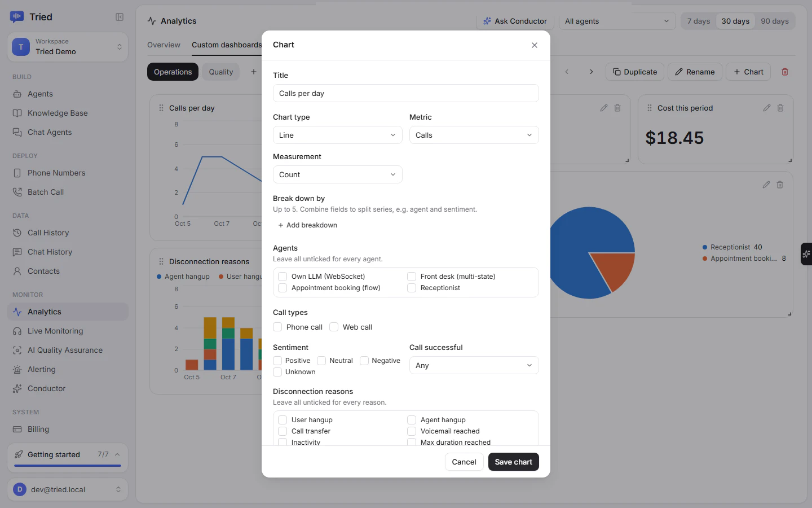Open the floating assistant sparkle icon
The image size is (812, 508).
click(x=806, y=254)
